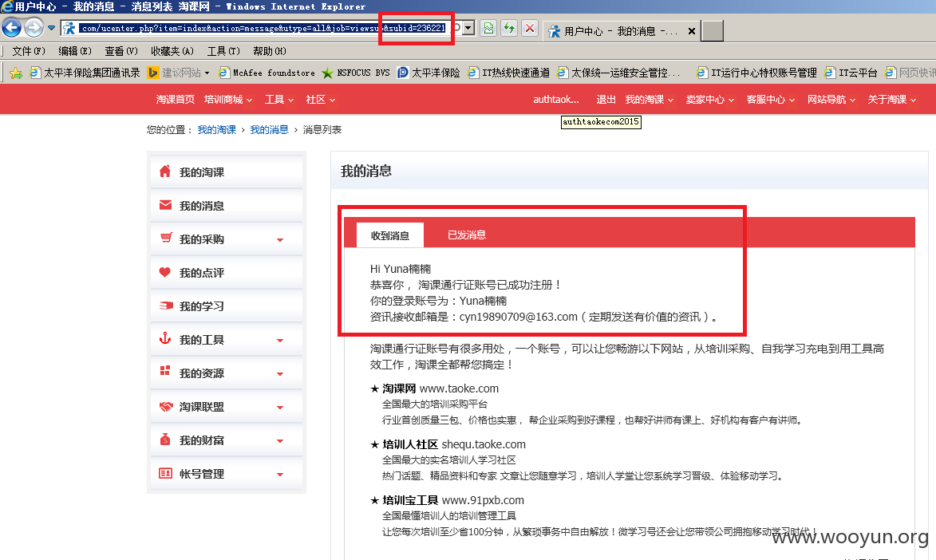Click the compatibility view icon
936x560 pixels.
[489, 28]
